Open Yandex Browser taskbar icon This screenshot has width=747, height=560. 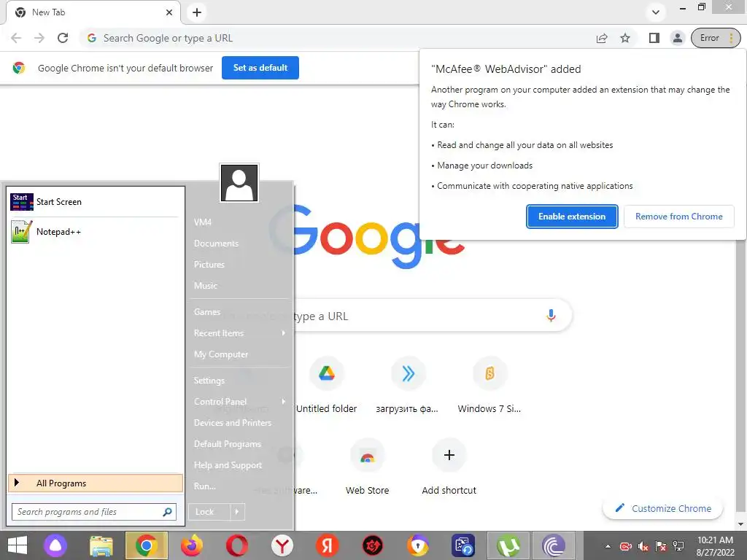click(282, 545)
